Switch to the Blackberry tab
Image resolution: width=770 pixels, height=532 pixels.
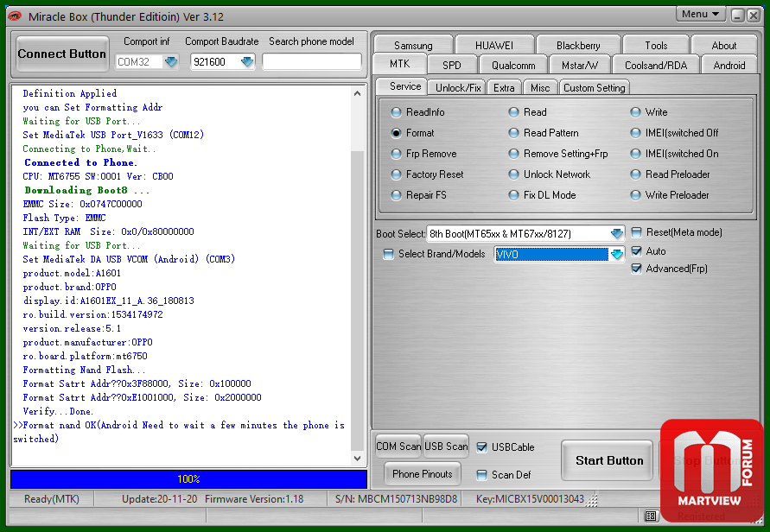point(578,46)
